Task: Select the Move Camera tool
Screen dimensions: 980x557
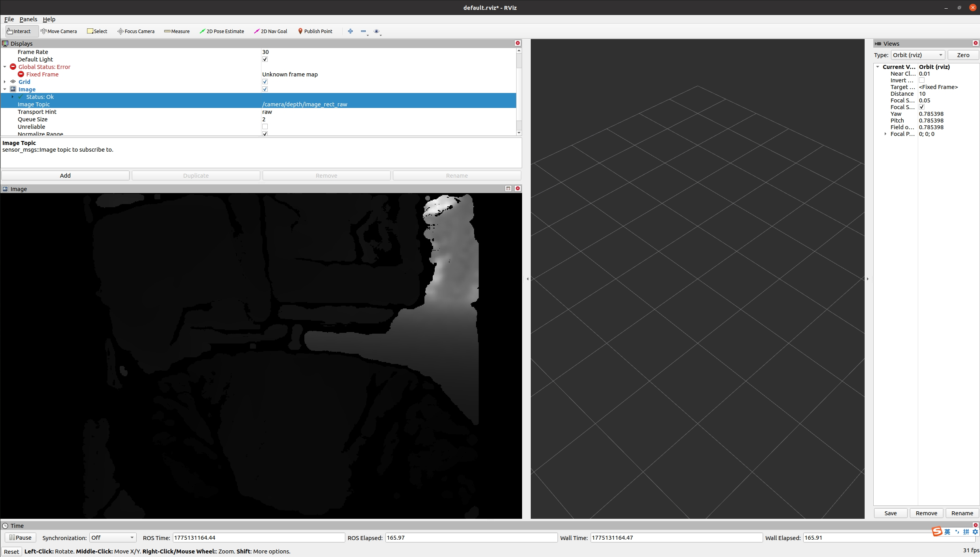Action: pos(59,31)
